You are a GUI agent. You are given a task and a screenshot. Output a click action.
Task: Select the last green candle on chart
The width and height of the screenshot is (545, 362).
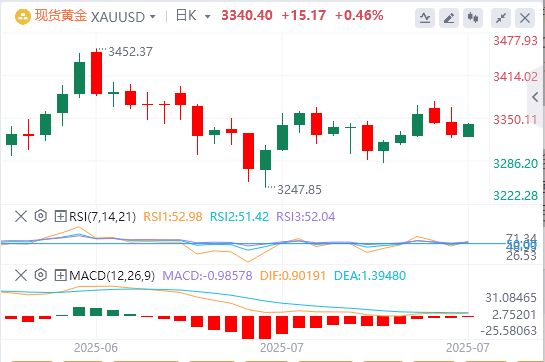[469, 130]
